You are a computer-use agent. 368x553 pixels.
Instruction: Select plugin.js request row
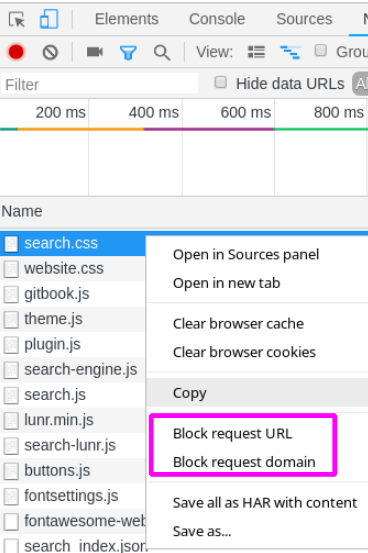point(73,345)
